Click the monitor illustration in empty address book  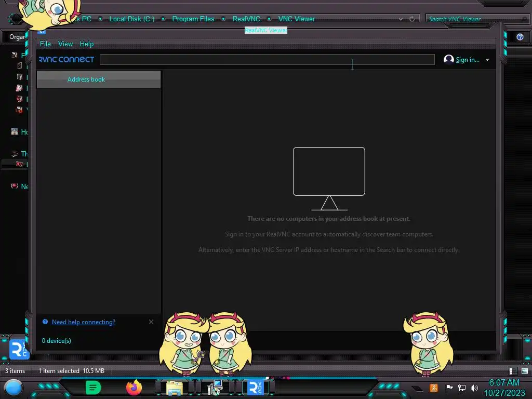[x=329, y=179]
